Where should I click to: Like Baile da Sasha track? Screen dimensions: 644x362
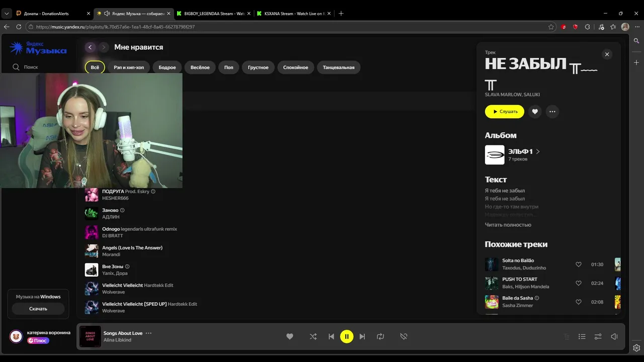[579, 302]
